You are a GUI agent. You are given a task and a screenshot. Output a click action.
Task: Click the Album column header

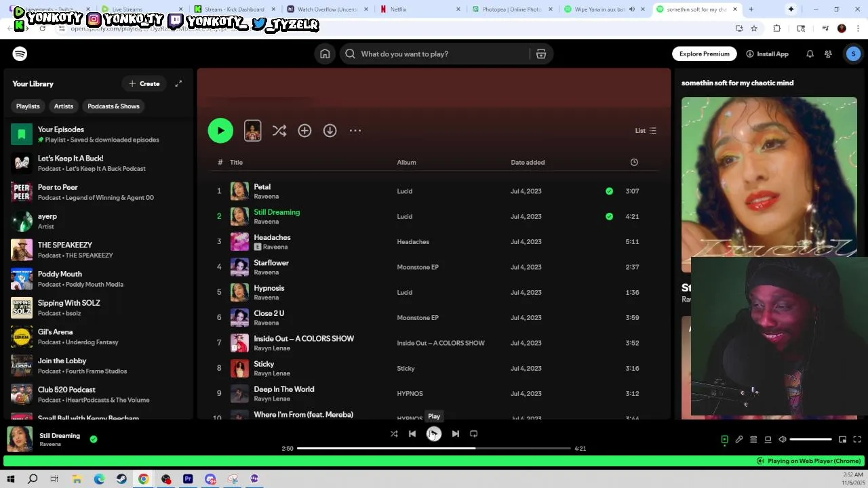click(406, 162)
